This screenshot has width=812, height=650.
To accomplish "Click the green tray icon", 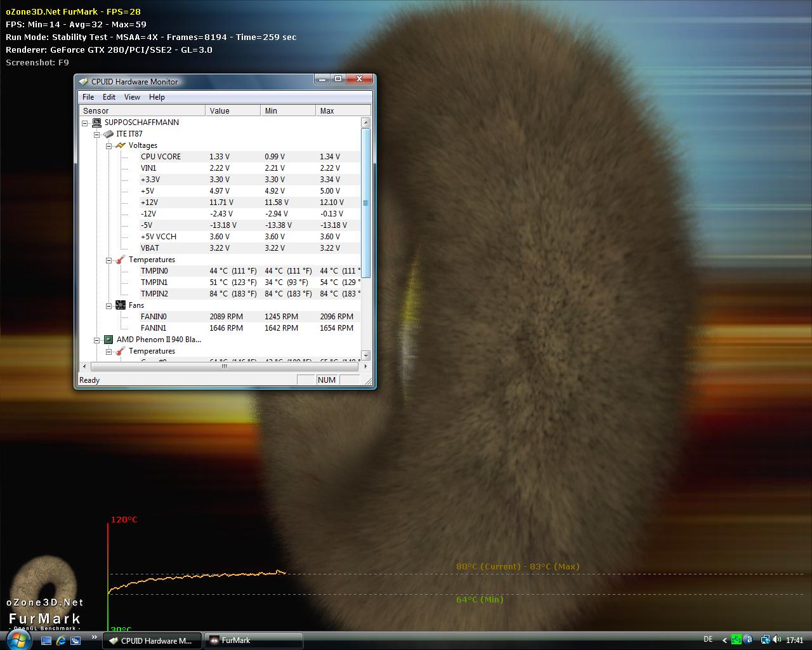I will (x=737, y=640).
